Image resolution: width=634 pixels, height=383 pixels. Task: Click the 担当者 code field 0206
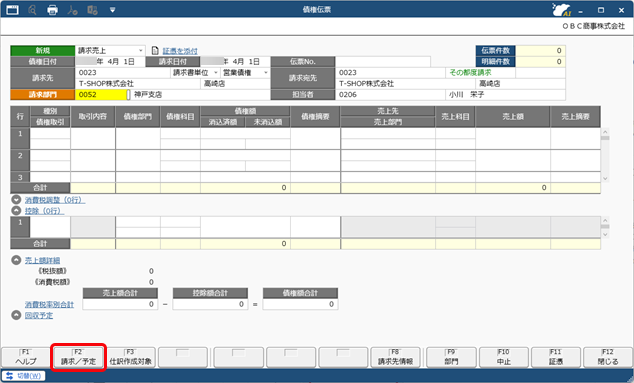390,95
